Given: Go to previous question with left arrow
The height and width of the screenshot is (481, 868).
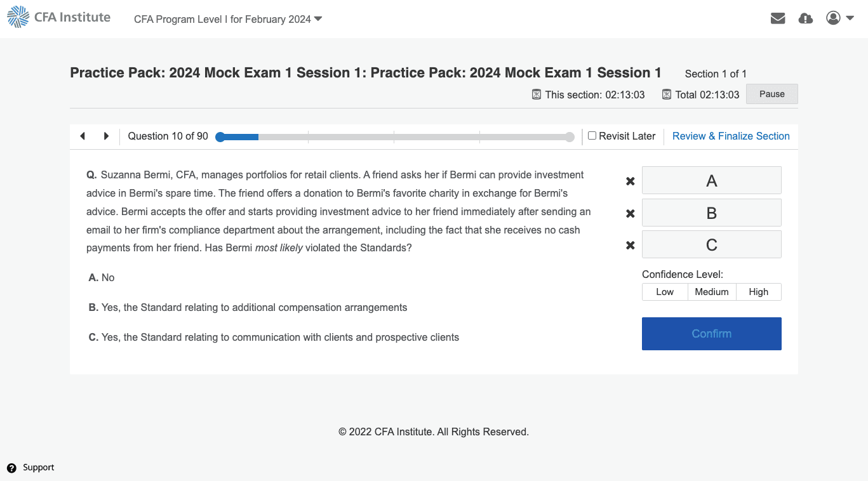Looking at the screenshot, I should [82, 136].
